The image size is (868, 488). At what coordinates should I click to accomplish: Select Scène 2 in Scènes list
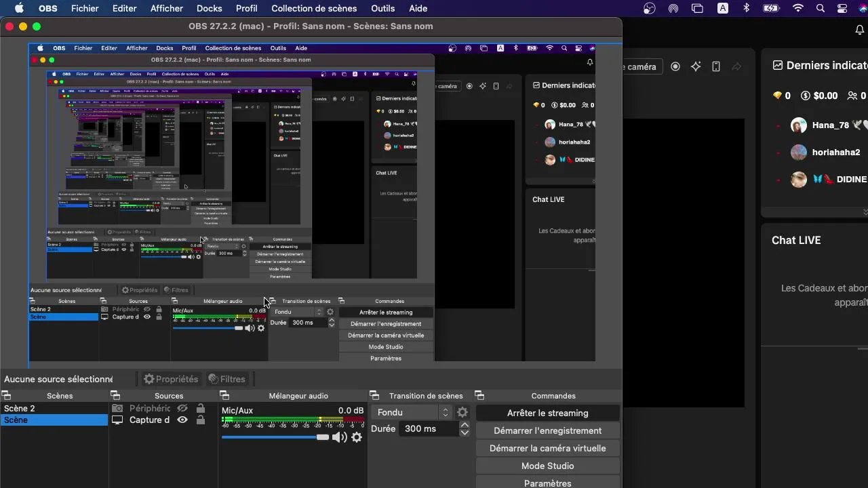point(54,409)
